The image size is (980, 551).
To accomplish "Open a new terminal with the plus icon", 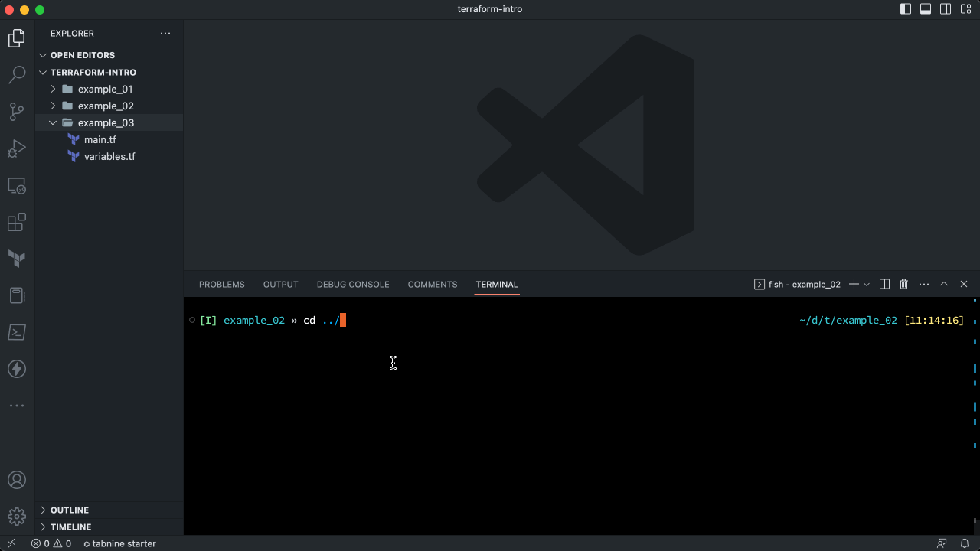I will (x=852, y=284).
